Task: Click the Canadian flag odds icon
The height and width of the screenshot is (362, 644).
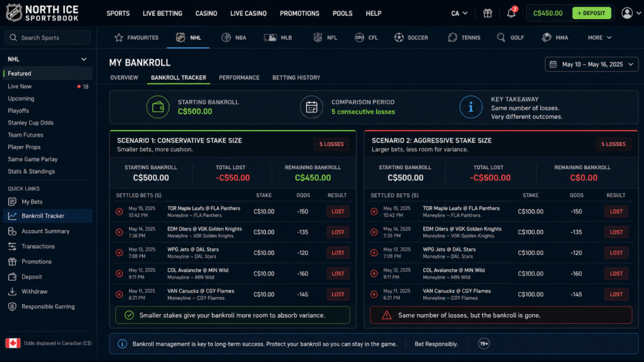Action: 13,343
